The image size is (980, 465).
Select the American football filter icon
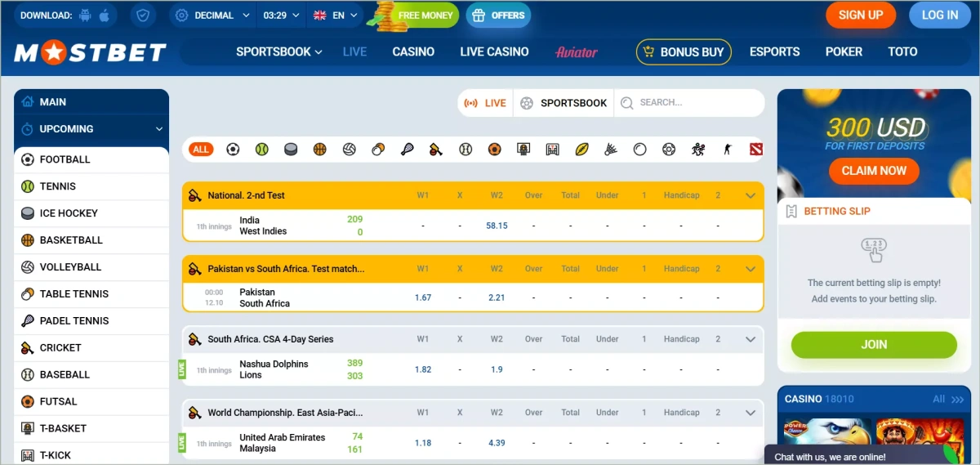click(581, 150)
